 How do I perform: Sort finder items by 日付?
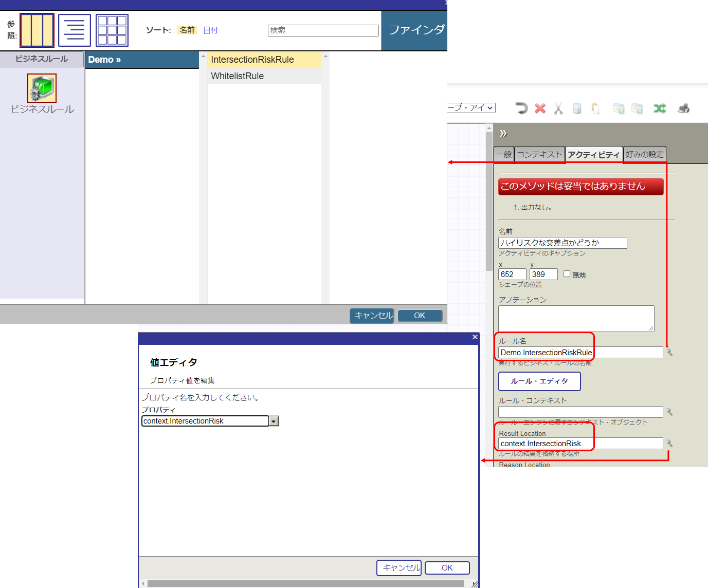click(x=210, y=30)
